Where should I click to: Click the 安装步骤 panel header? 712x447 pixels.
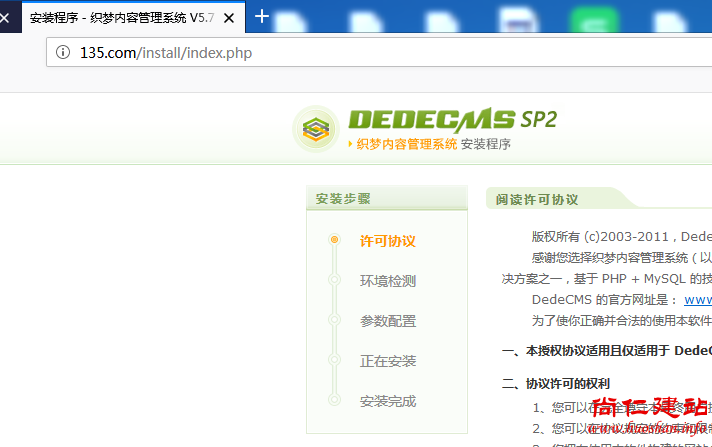pyautogui.click(x=387, y=198)
